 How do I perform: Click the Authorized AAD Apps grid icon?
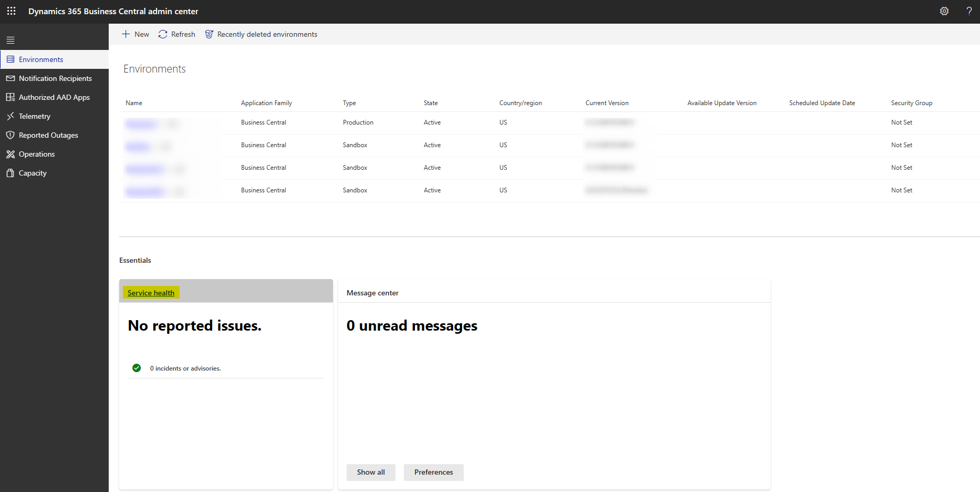[x=11, y=97]
